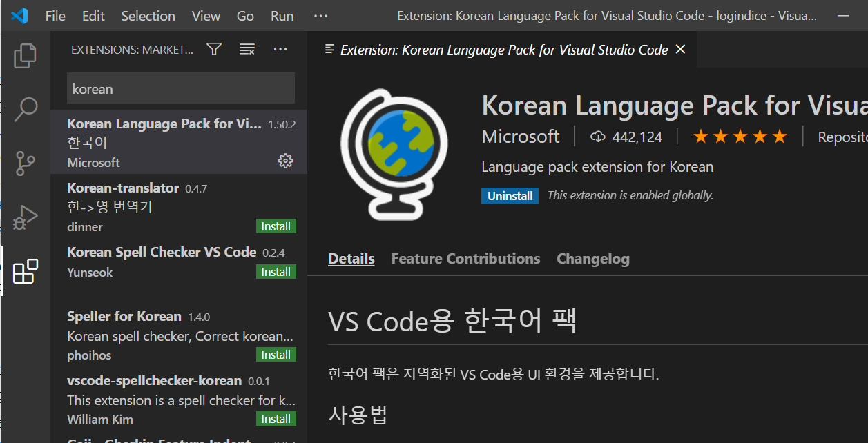The height and width of the screenshot is (443, 868).
Task: Filter extensions using the funnel icon
Action: tap(215, 49)
